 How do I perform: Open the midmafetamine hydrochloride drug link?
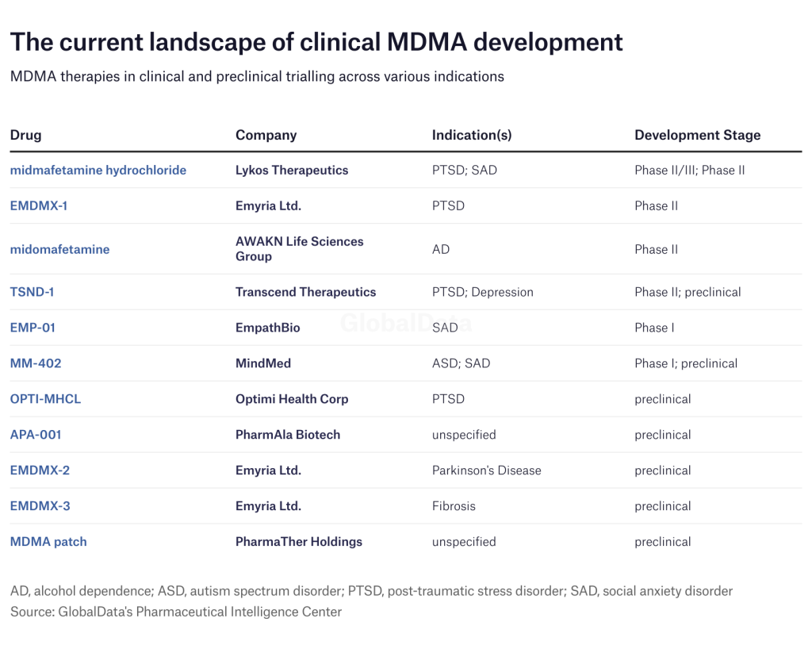pos(98,170)
